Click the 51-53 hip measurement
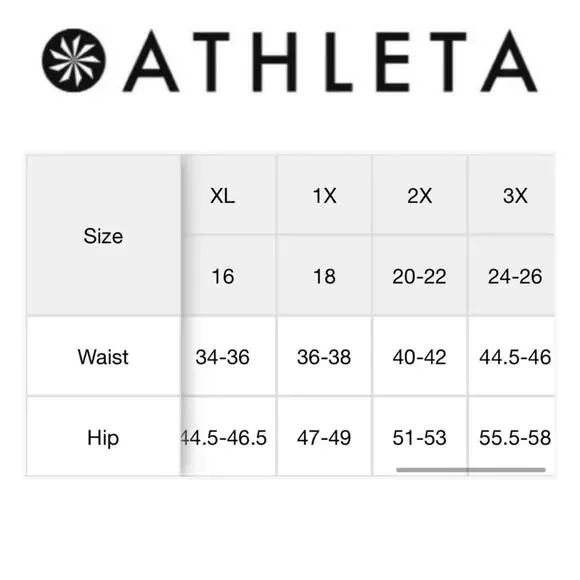 pos(420,438)
